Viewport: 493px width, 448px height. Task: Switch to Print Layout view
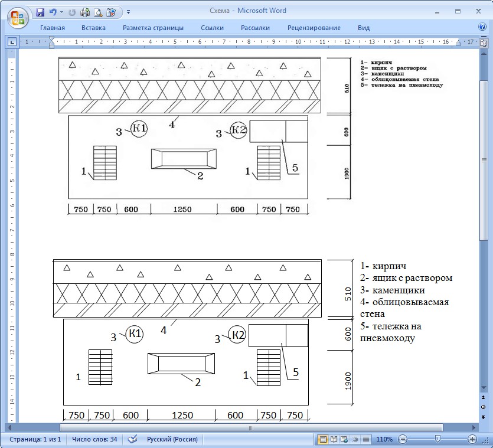tap(323, 439)
